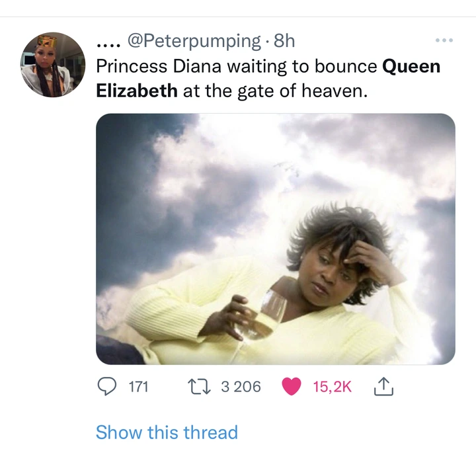Click the 171 replies count
The image size is (476, 449).
[x=138, y=387]
